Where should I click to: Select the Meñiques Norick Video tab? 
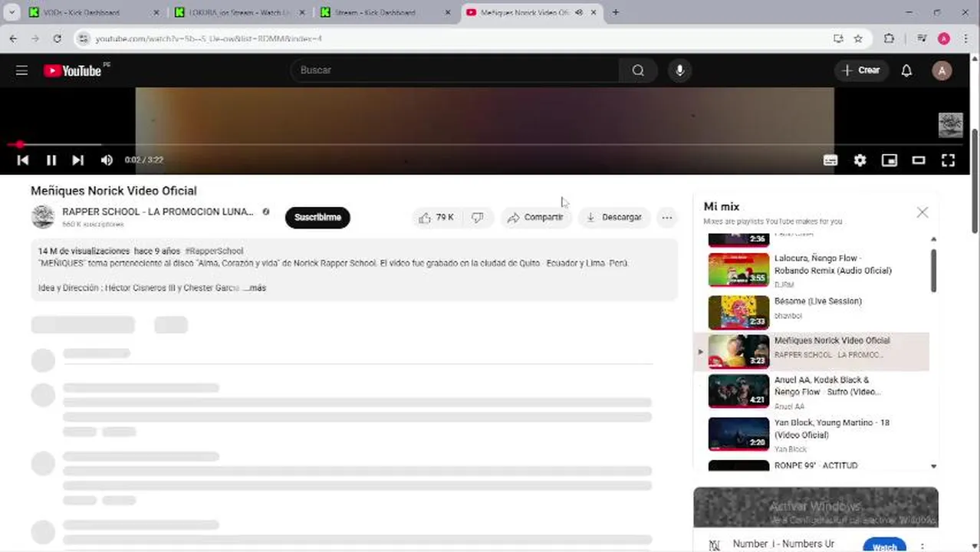[x=531, y=12]
